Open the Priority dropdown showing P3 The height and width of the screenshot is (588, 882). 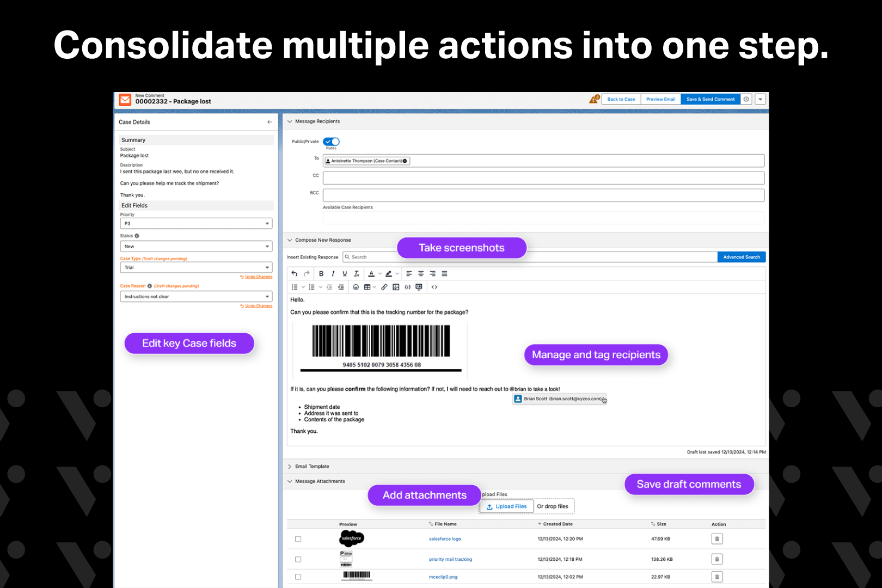click(196, 224)
